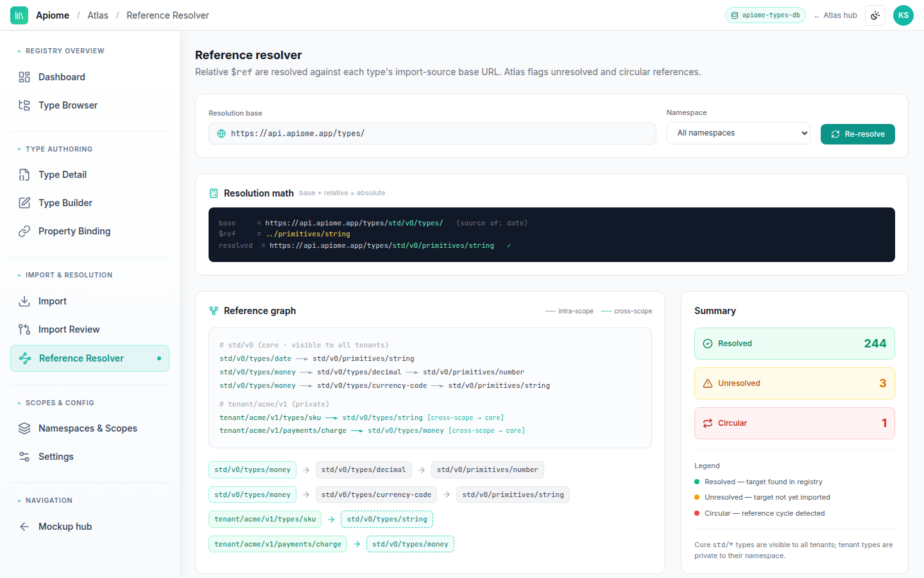Click the dashed std/v0/types/string chip

tap(387, 519)
